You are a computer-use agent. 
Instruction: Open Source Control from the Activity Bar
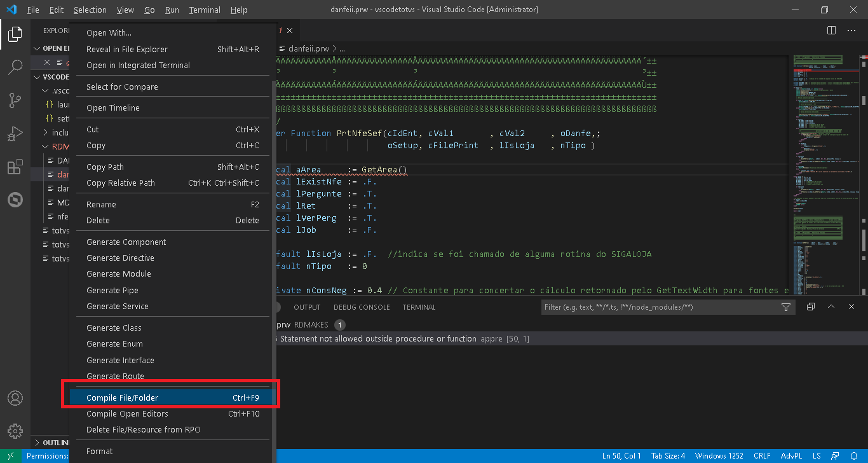15,100
